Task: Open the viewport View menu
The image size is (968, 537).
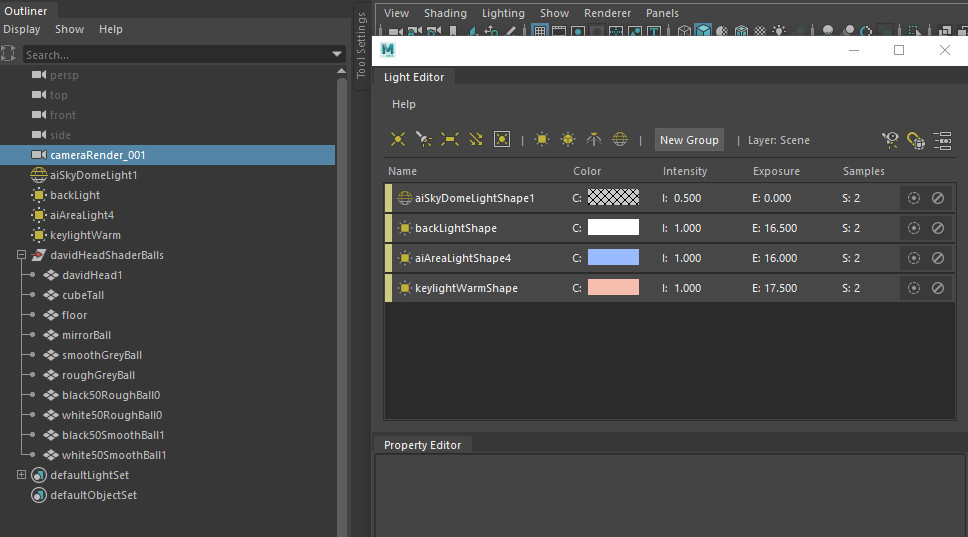Action: tap(396, 13)
